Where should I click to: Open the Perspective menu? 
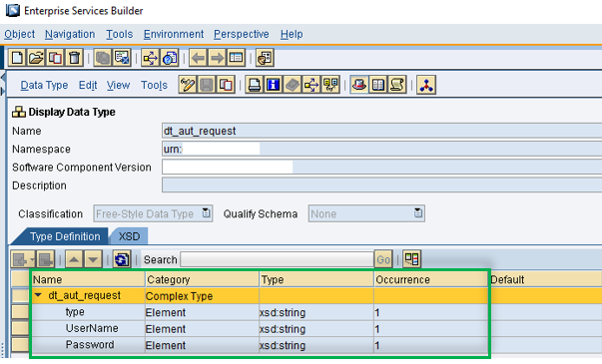tap(242, 34)
